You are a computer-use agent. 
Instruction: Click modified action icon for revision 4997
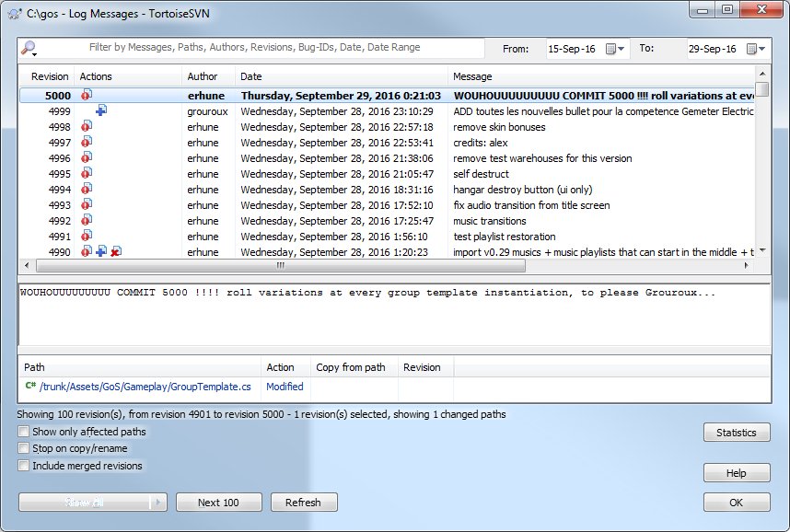coord(87,142)
